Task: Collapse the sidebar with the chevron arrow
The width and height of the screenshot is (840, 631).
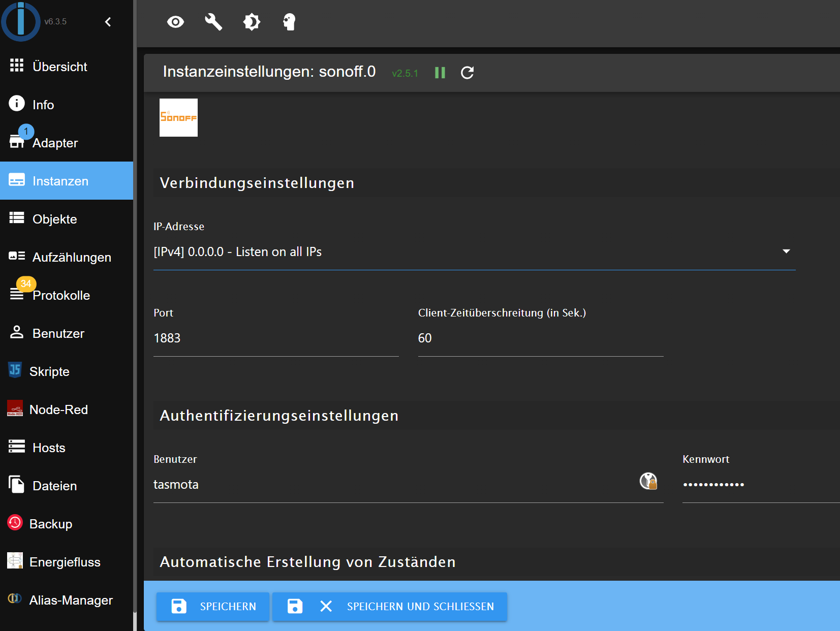Action: pos(108,22)
